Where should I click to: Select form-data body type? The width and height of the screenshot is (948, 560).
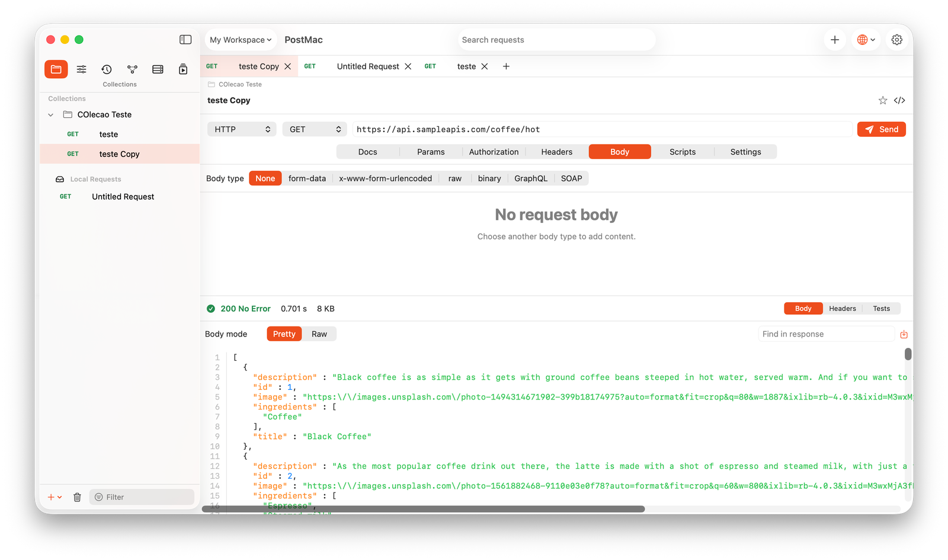pos(307,178)
